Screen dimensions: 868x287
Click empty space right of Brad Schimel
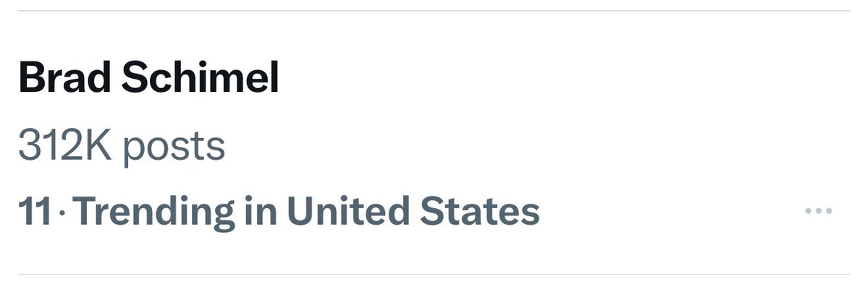pyautogui.click(x=554, y=78)
